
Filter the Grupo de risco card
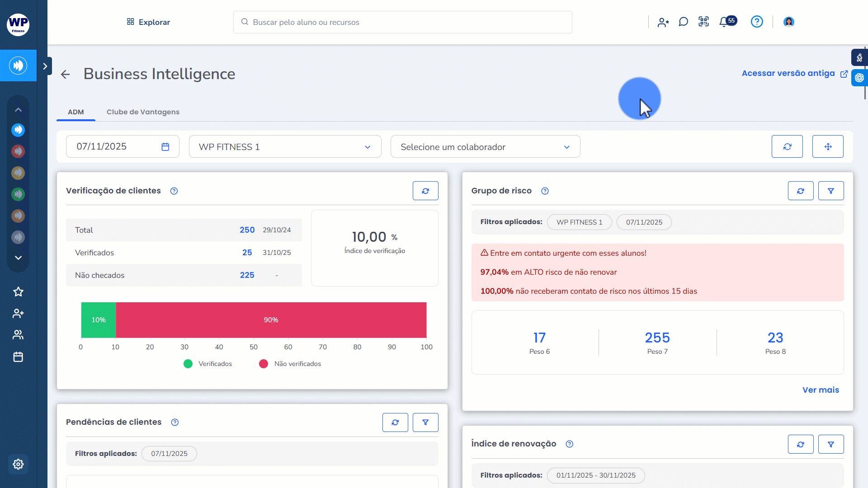tap(830, 191)
